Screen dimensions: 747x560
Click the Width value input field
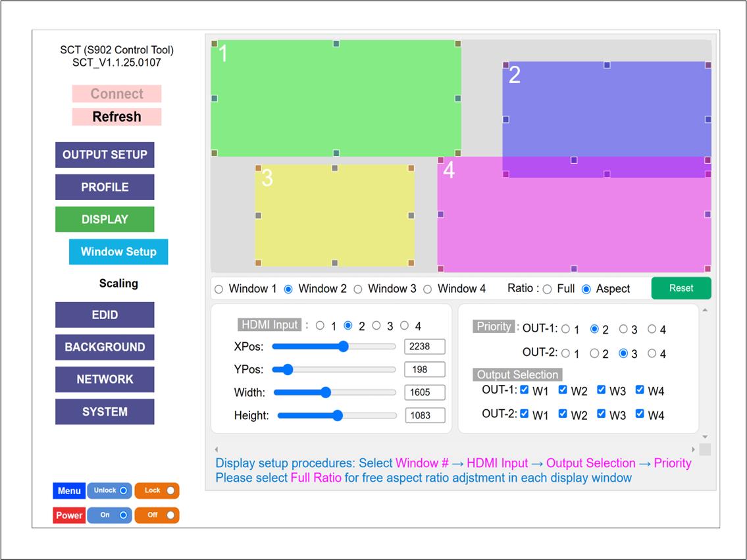(425, 392)
